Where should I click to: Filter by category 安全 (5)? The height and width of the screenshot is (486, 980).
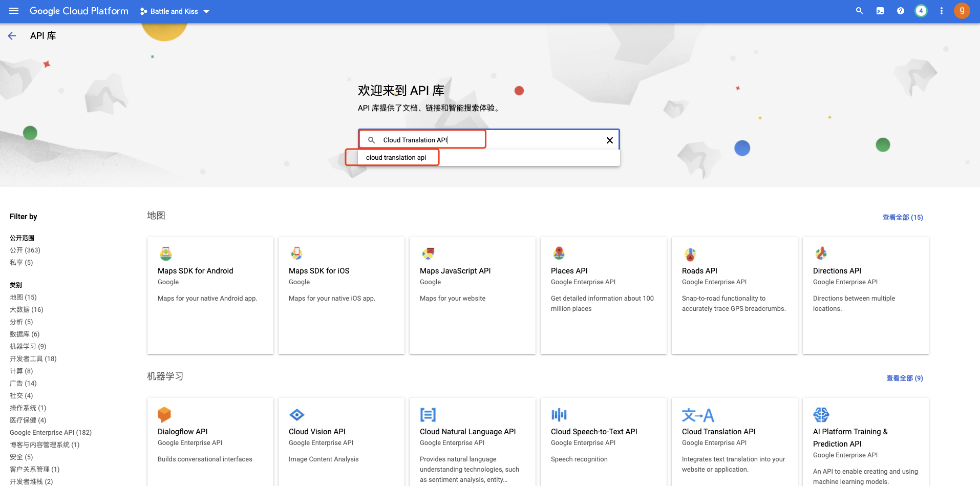pos(22,457)
